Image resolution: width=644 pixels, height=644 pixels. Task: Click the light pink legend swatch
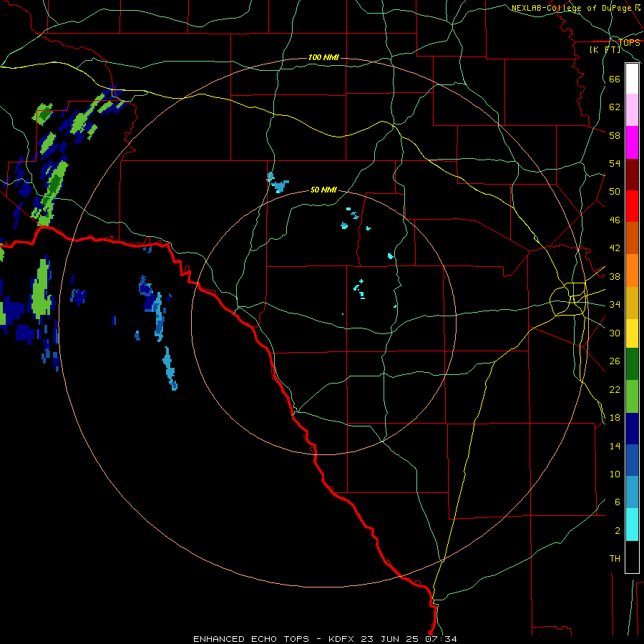click(x=632, y=110)
